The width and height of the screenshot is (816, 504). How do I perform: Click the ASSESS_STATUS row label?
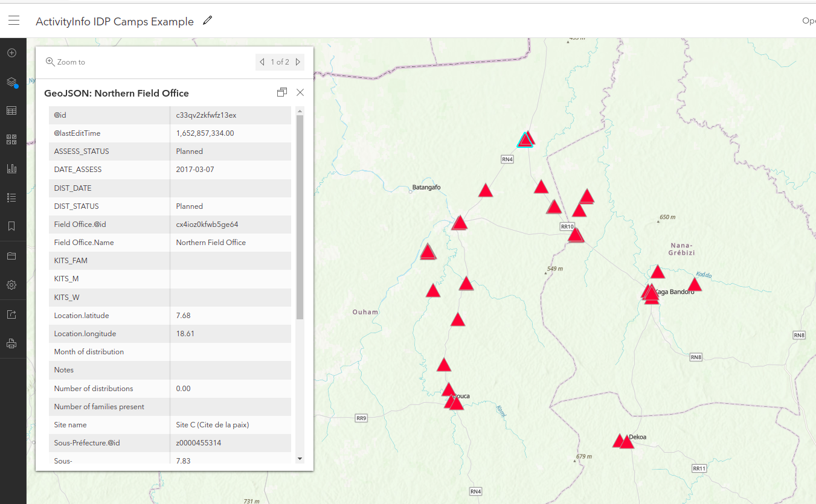coord(82,152)
